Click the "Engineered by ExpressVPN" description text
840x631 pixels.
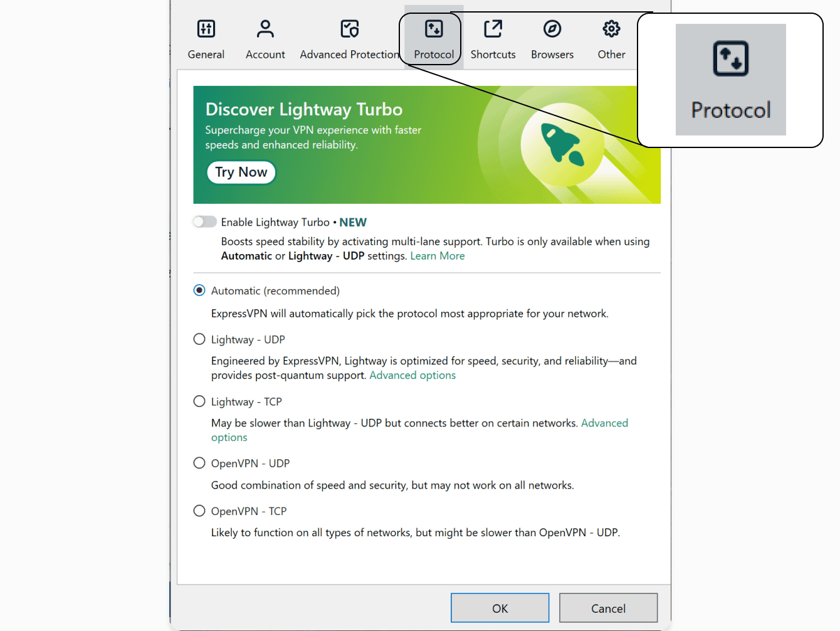424,368
